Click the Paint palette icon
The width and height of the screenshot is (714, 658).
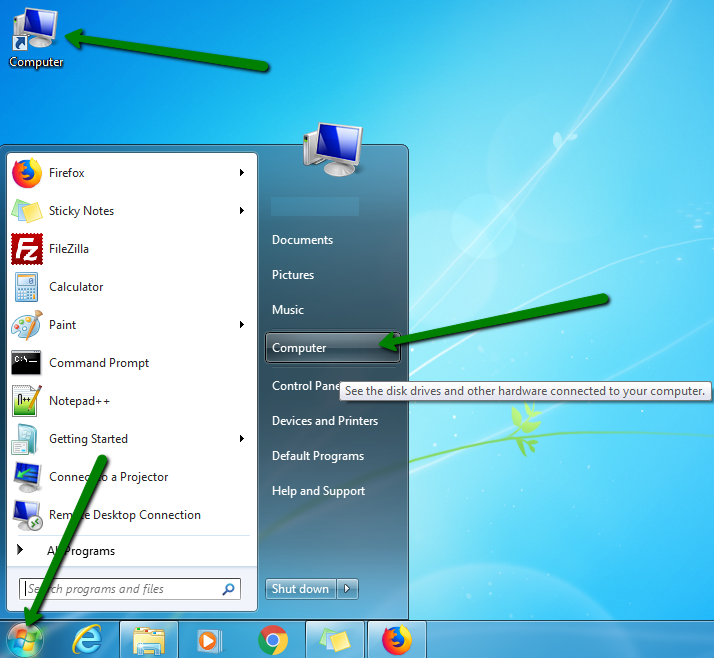click(27, 325)
